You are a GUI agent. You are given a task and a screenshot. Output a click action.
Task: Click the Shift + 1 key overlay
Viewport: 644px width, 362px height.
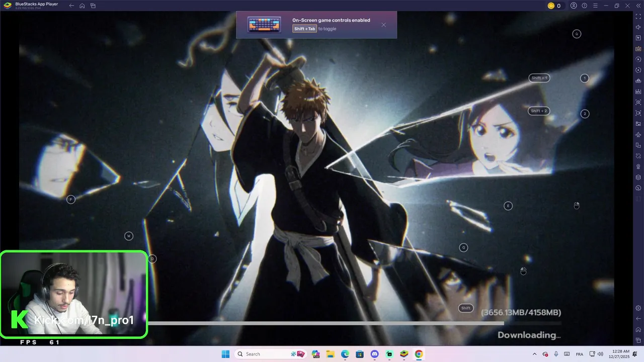(539, 78)
